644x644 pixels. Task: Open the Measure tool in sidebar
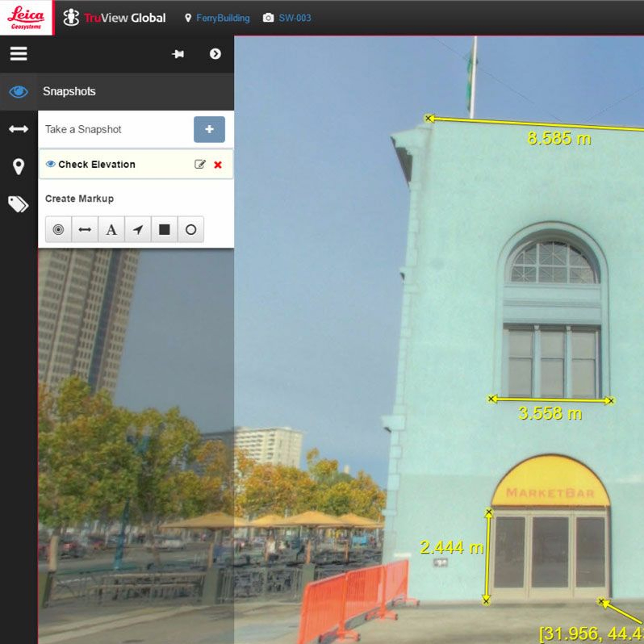[x=18, y=129]
